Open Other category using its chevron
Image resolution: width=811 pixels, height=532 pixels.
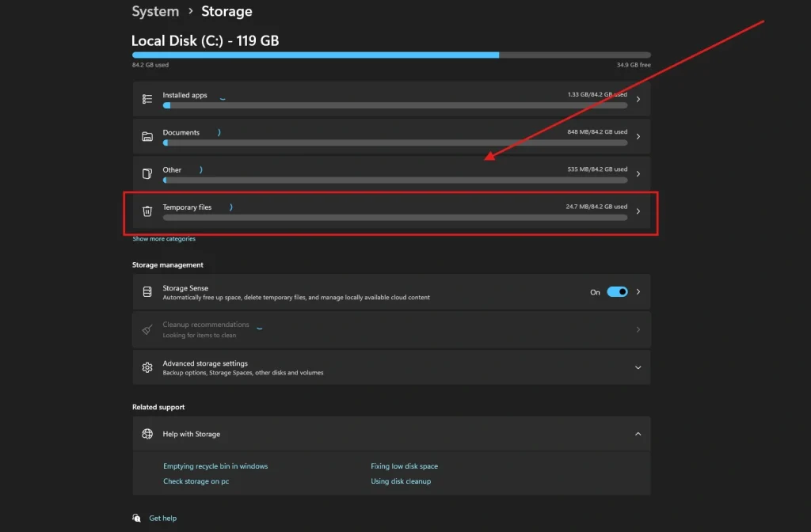click(x=638, y=173)
